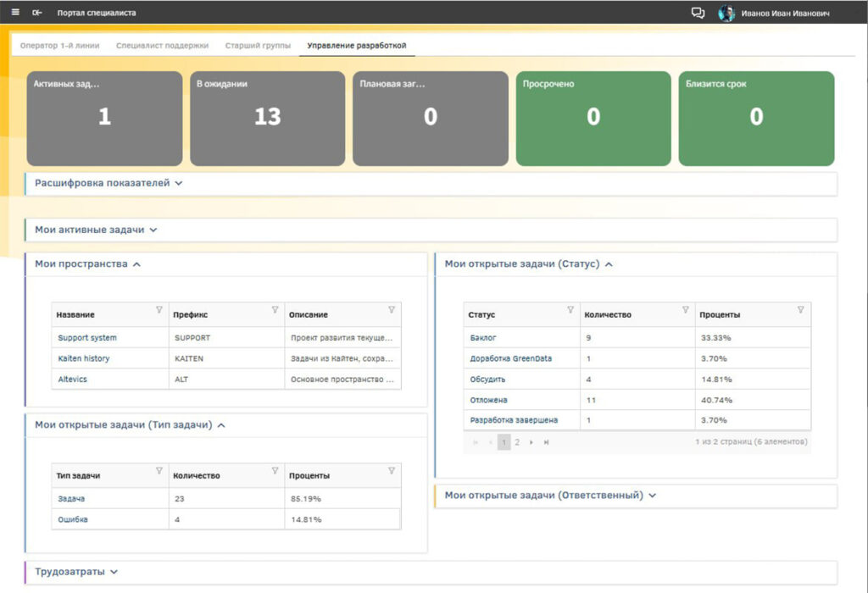Filter the Статус column
Screen dimensions: 868x593
570,310
